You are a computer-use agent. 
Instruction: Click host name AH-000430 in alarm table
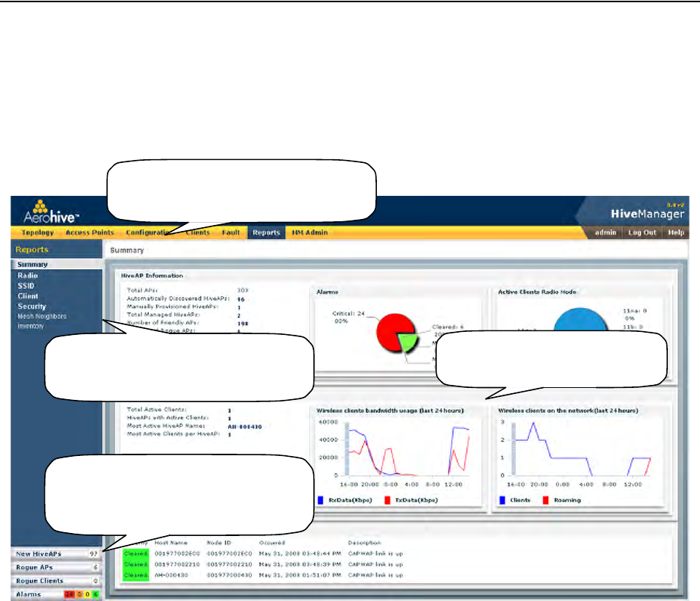click(x=171, y=575)
